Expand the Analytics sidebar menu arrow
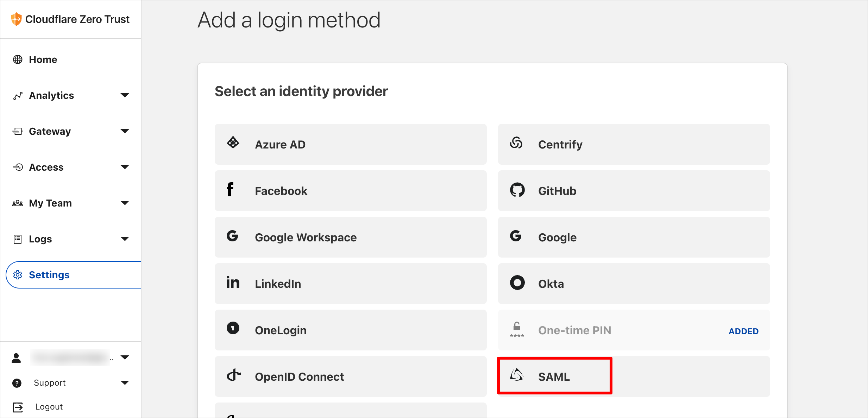 pyautogui.click(x=125, y=95)
